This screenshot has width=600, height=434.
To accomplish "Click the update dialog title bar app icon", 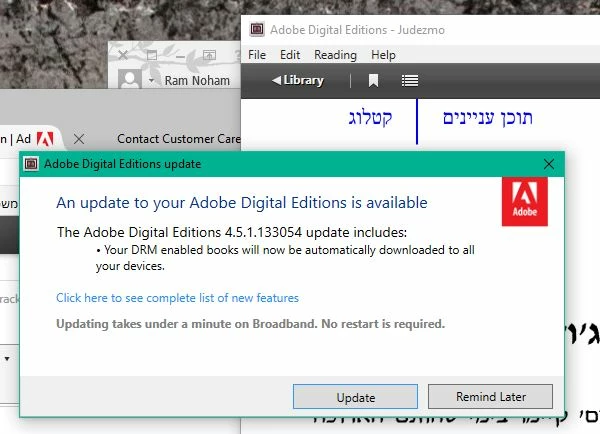I will 31,164.
